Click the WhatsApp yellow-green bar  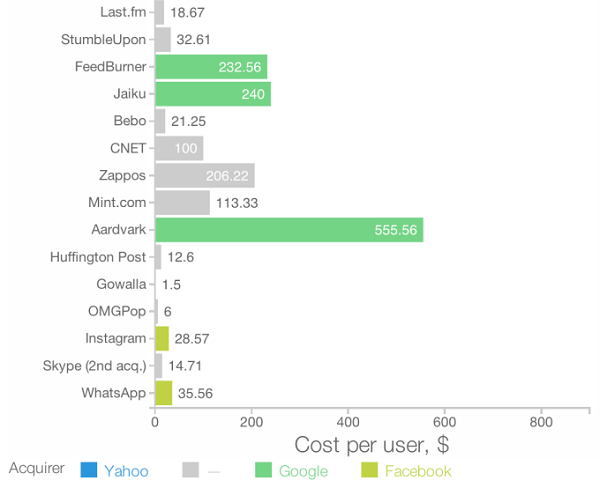click(164, 393)
